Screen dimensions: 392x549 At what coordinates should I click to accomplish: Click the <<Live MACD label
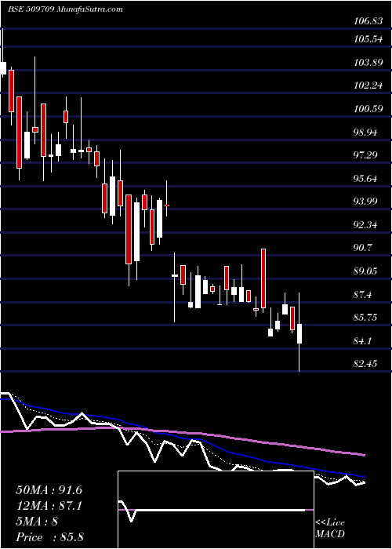pyautogui.click(x=330, y=529)
